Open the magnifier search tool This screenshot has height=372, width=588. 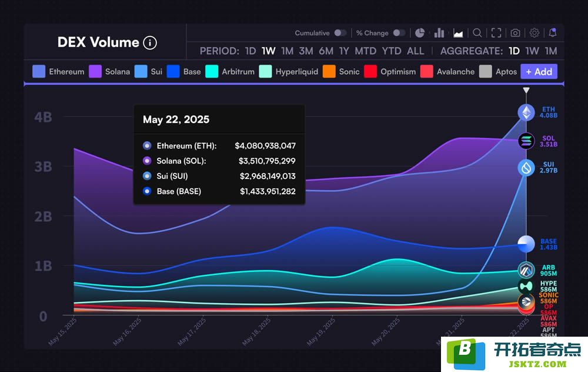[x=477, y=33]
